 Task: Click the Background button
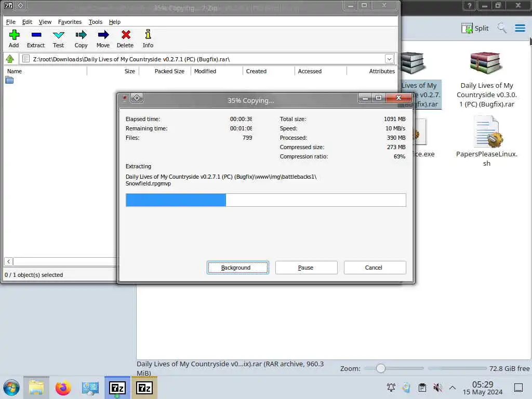click(x=238, y=268)
